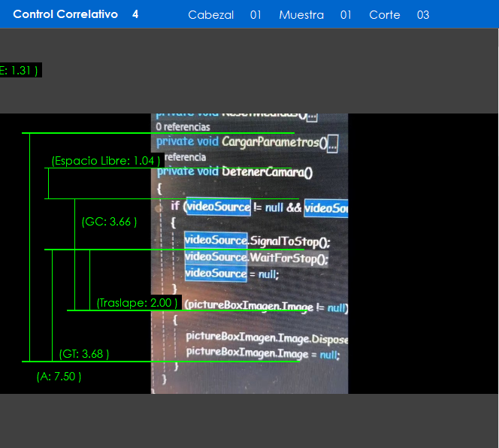Select the Cabezal value 01
Image resolution: width=499 pixels, height=448 pixels.
click(x=256, y=15)
